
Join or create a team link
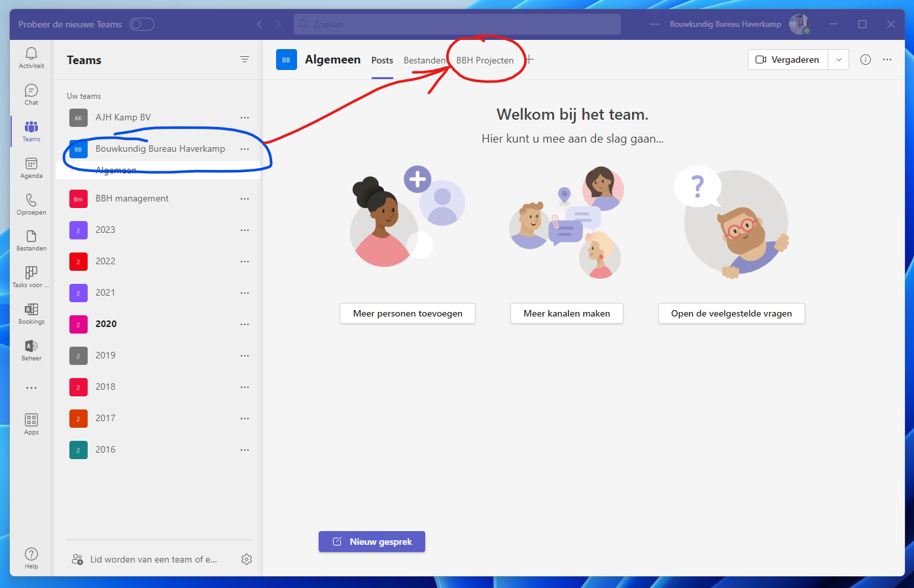pos(145,559)
